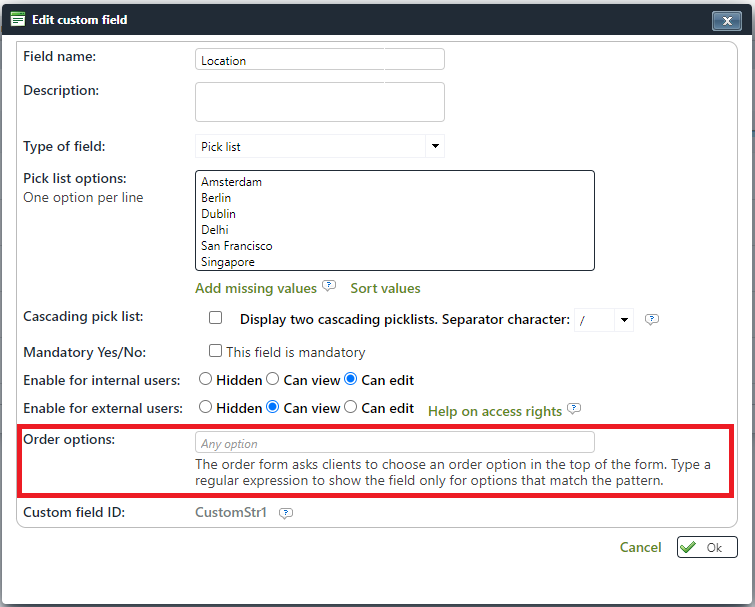755x607 pixels.
Task: Click the Add missing values link
Action: tap(256, 288)
